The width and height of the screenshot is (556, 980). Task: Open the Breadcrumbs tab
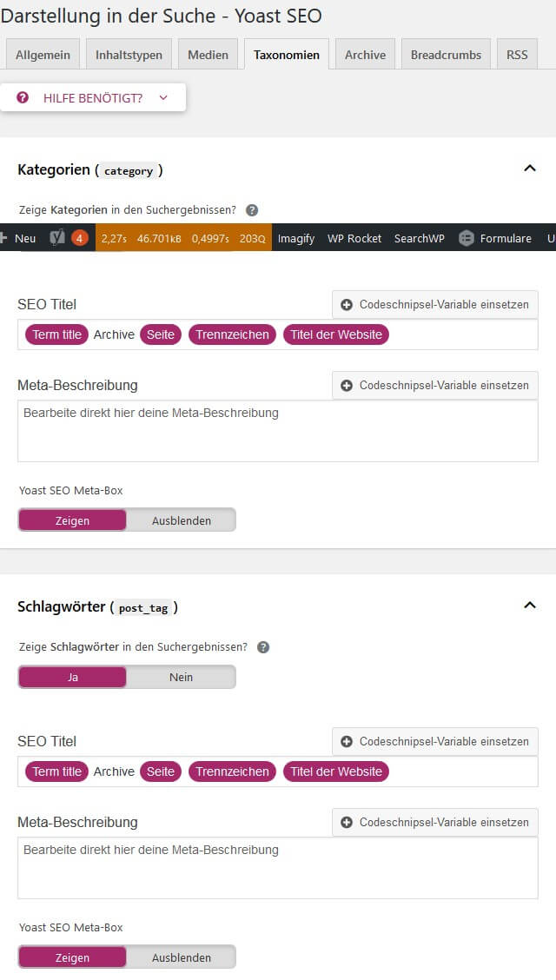[x=446, y=55]
